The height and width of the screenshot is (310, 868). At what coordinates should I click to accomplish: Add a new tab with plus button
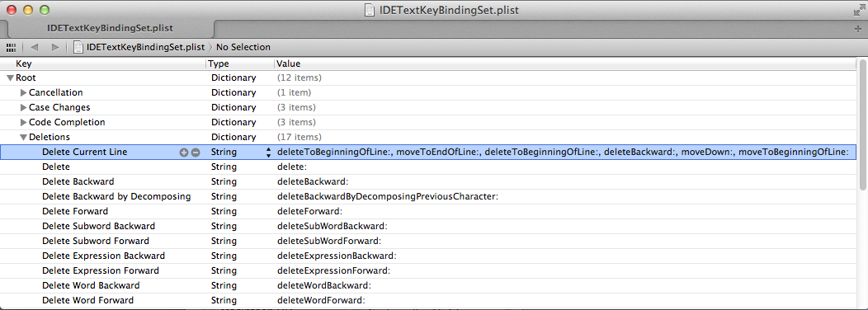pos(859,28)
